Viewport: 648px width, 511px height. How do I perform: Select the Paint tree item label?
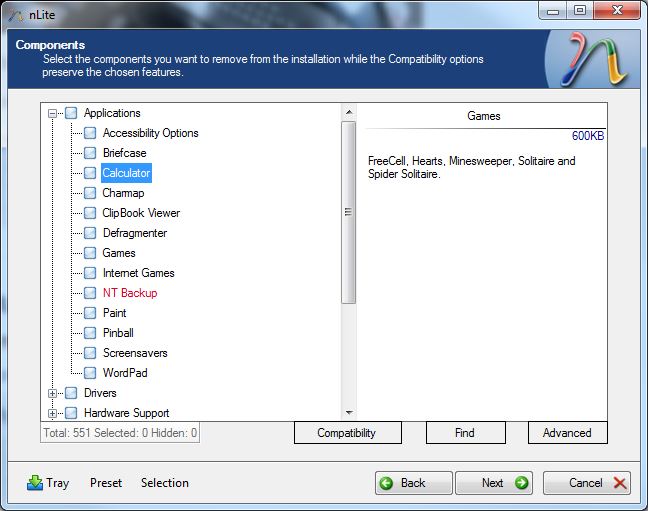click(x=114, y=313)
